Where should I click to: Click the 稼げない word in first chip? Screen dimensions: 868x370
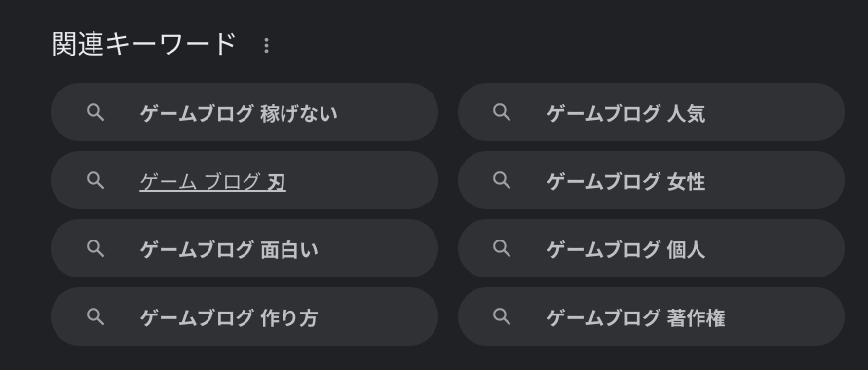(299, 113)
